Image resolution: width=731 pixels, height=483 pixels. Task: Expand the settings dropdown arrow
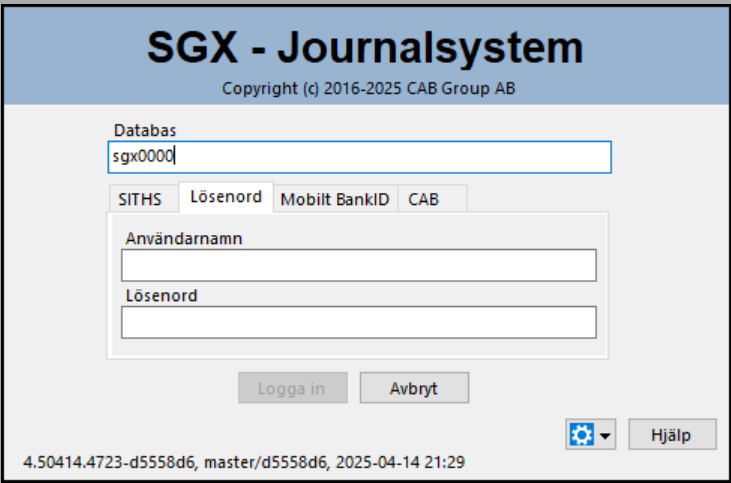(605, 436)
